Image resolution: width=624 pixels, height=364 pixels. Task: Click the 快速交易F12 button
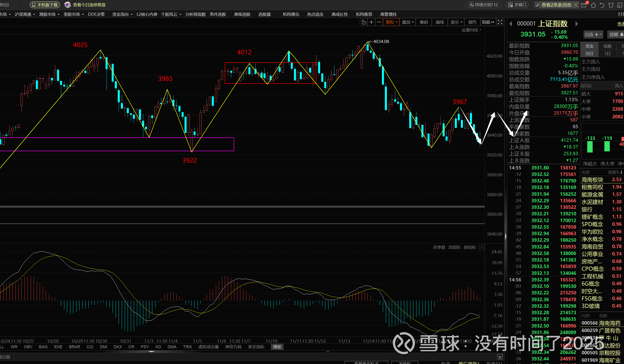(x=483, y=5)
